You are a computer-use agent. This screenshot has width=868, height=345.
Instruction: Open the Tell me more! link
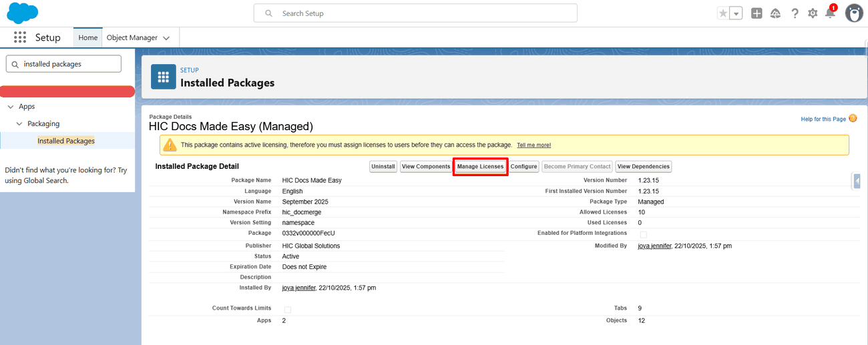(534, 145)
